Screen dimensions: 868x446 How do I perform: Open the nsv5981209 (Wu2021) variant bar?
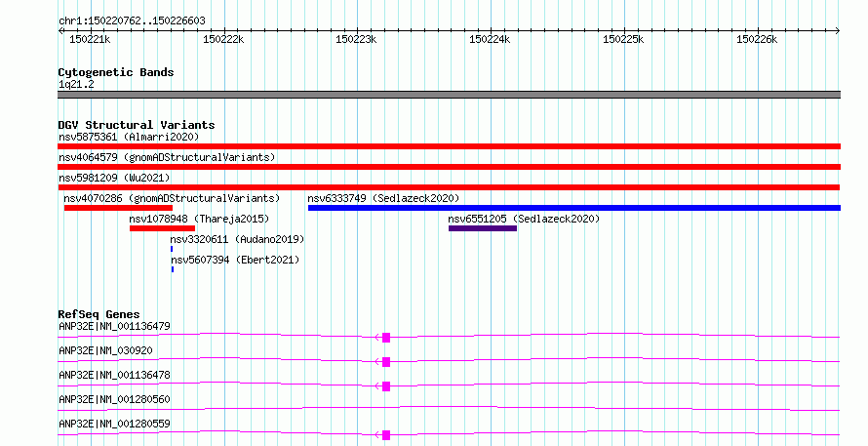coord(449,187)
